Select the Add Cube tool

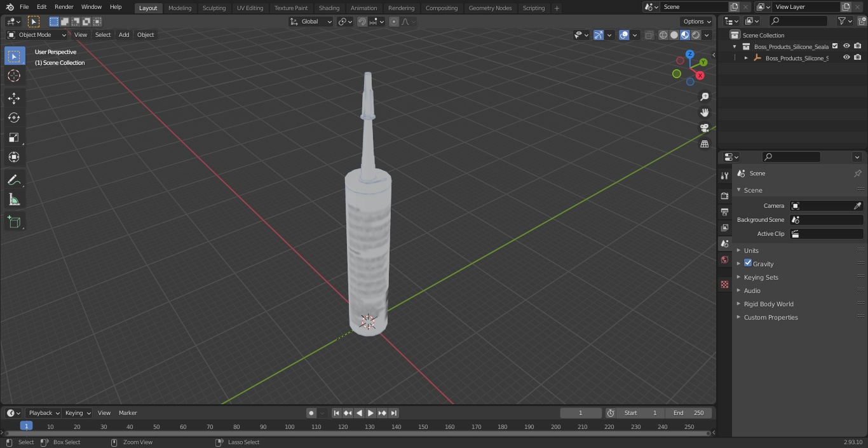pos(14,222)
